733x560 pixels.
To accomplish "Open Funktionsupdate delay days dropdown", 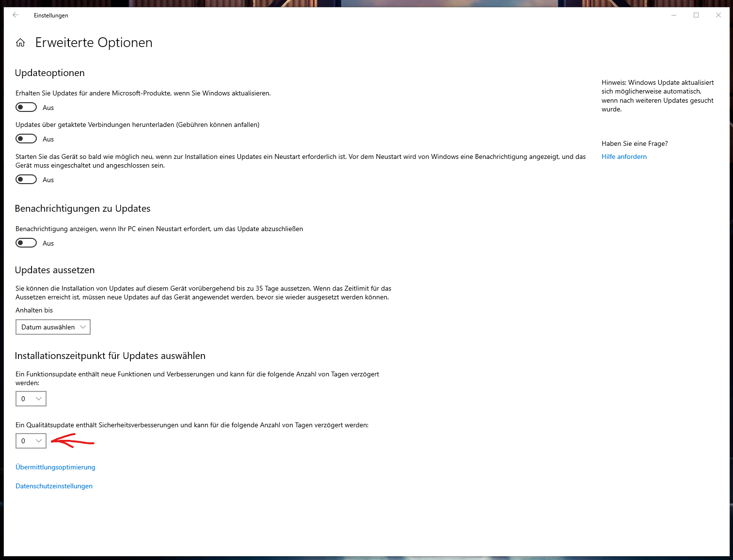I will click(31, 399).
